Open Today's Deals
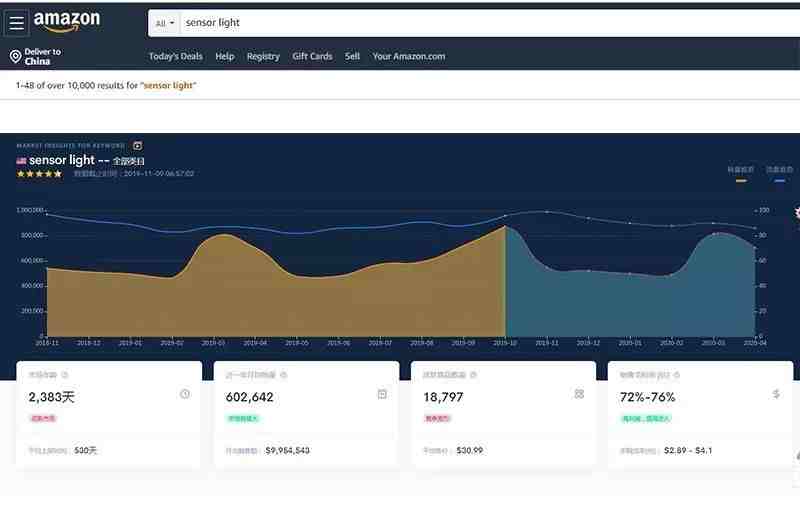The width and height of the screenshot is (800, 510). coord(176,57)
